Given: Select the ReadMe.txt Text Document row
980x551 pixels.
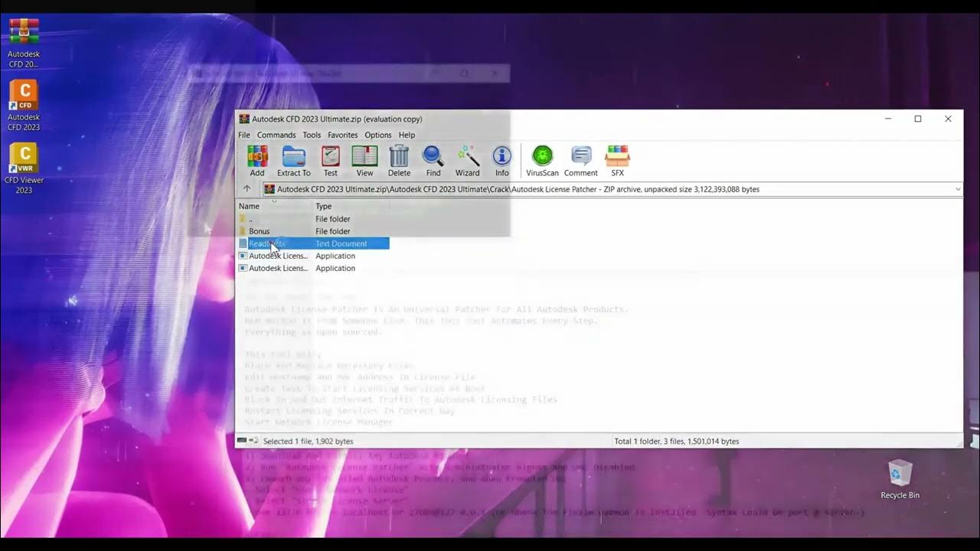Looking at the screenshot, I should tap(313, 243).
